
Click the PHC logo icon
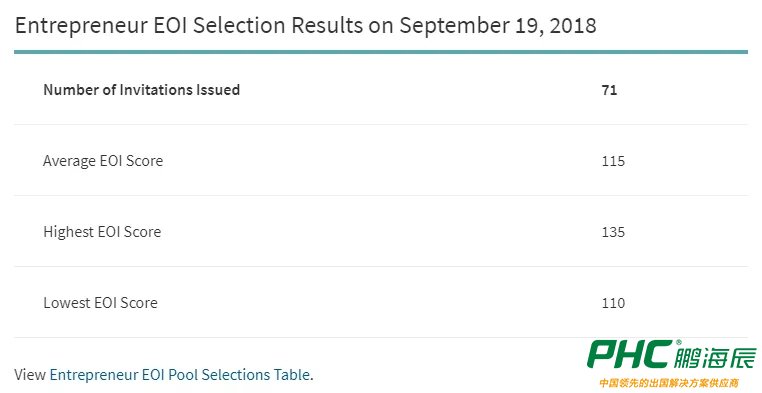(630, 354)
